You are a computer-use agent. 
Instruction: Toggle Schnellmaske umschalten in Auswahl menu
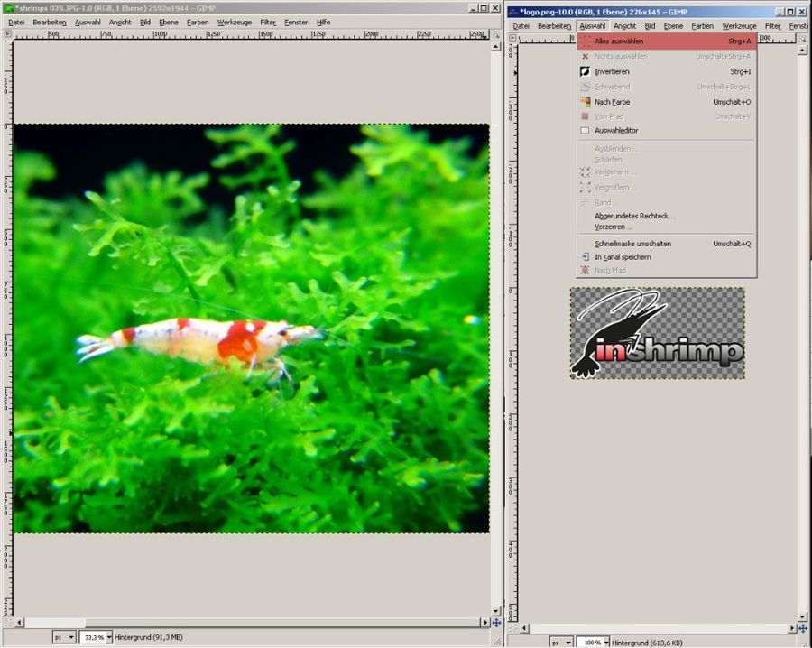tap(632, 244)
